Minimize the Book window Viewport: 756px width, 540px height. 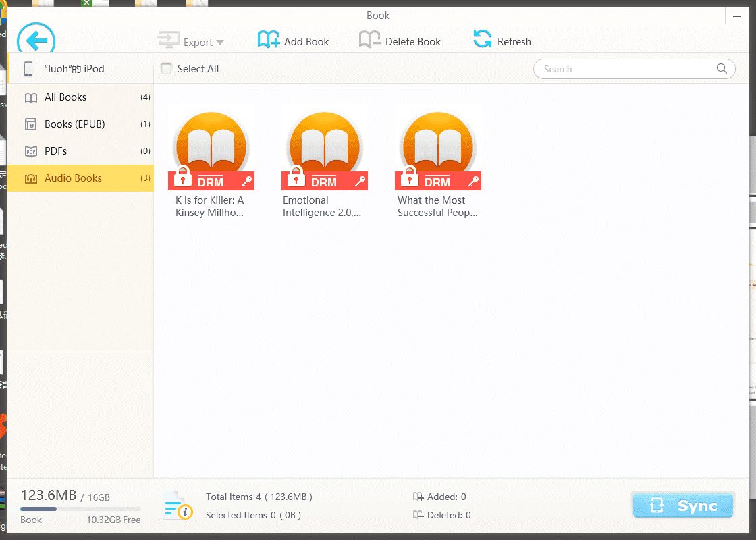pyautogui.click(x=737, y=16)
